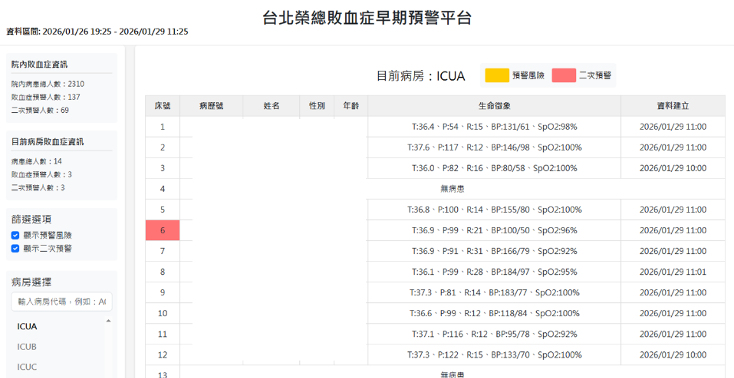734x378 pixels.
Task: Select ICUA in the ward list
Action: click(27, 326)
